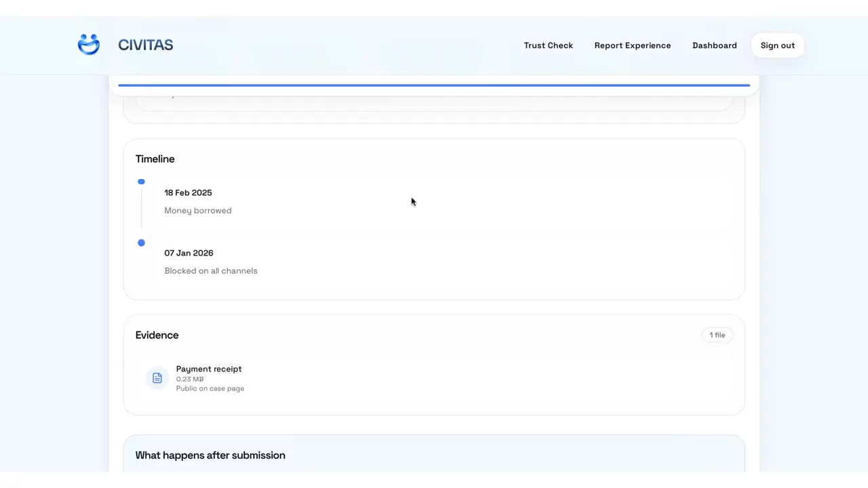Click the Payment receipt document icon
The width and height of the screenshot is (868, 488).
click(x=157, y=378)
